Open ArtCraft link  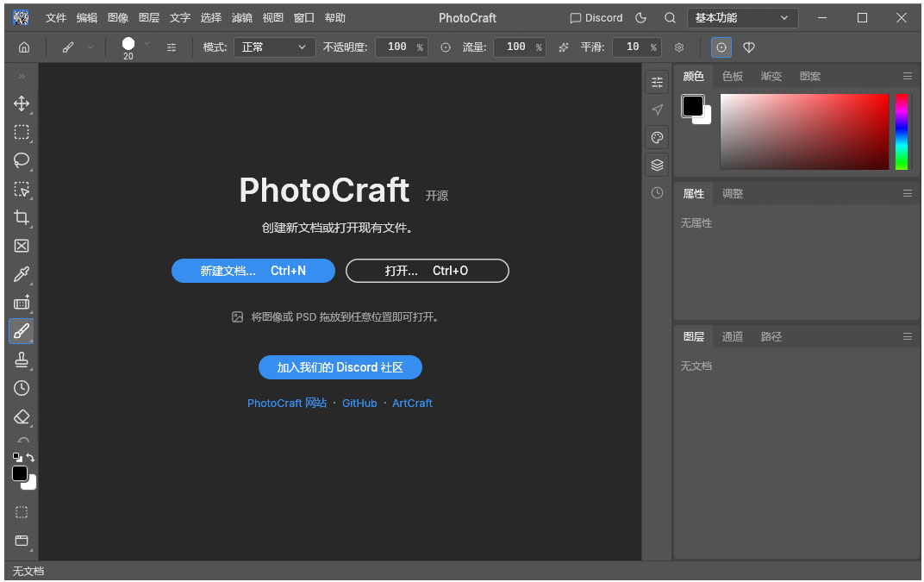[413, 404]
